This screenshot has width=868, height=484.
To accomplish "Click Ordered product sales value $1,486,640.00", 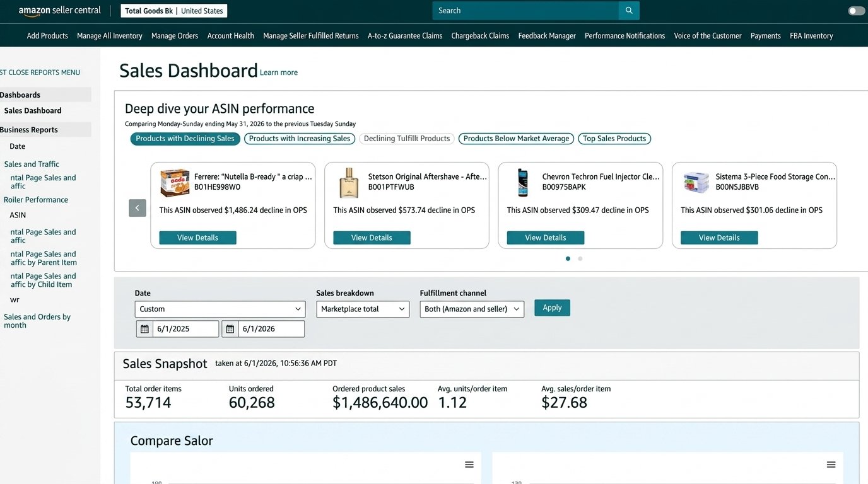I will click(x=380, y=403).
